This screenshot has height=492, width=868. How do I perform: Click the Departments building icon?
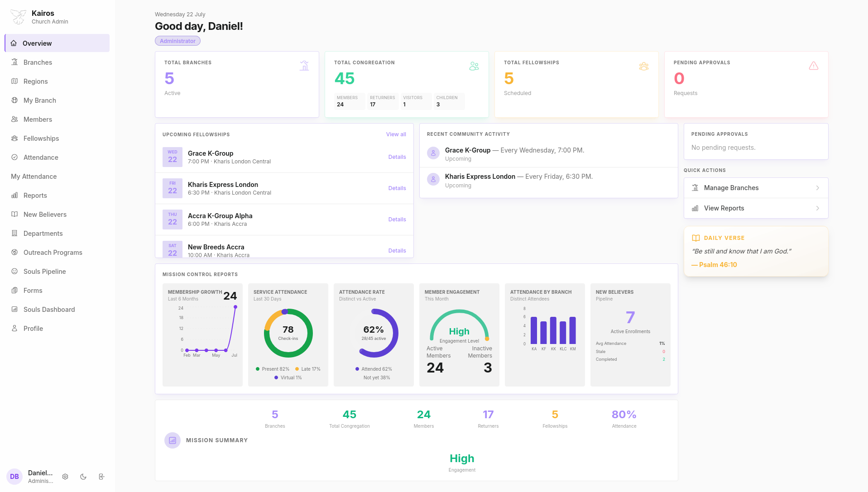coord(14,233)
